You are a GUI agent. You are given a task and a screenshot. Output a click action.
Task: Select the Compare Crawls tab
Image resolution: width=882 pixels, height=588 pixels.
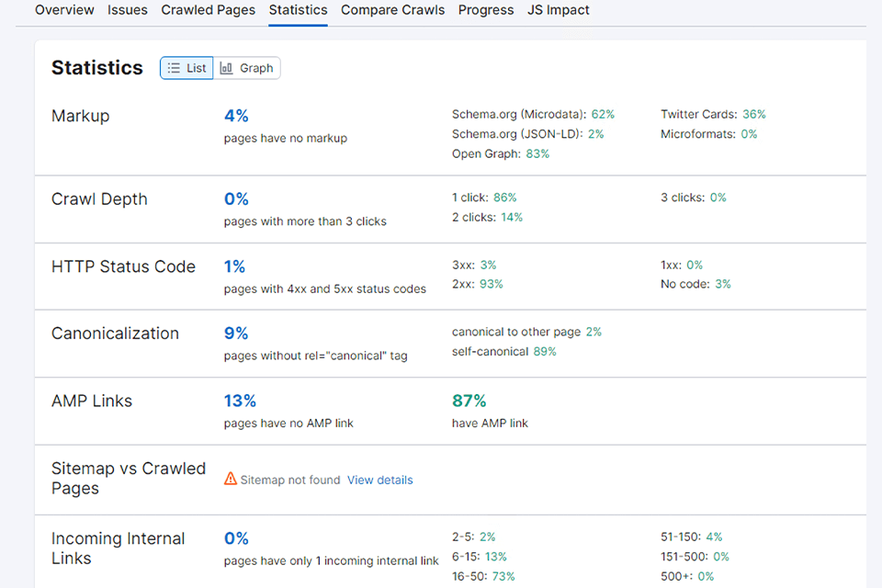click(x=392, y=10)
